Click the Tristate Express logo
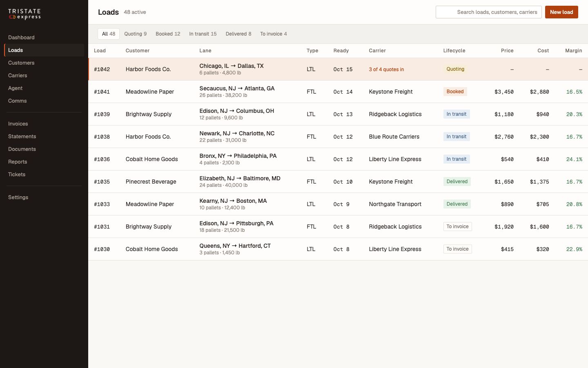This screenshot has height=368, width=588. [24, 14]
